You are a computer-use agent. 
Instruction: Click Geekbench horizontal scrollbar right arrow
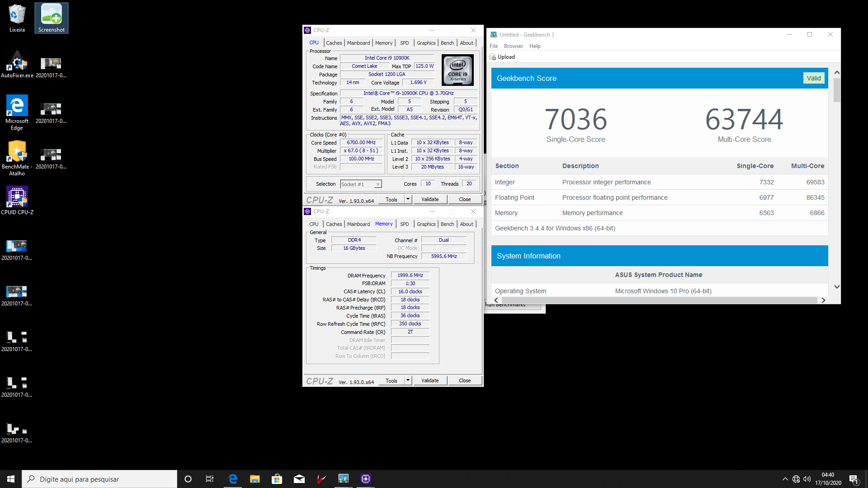pos(823,300)
